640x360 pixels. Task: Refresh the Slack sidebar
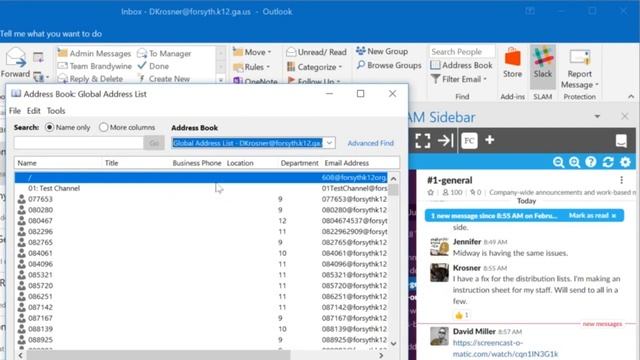coord(608,162)
